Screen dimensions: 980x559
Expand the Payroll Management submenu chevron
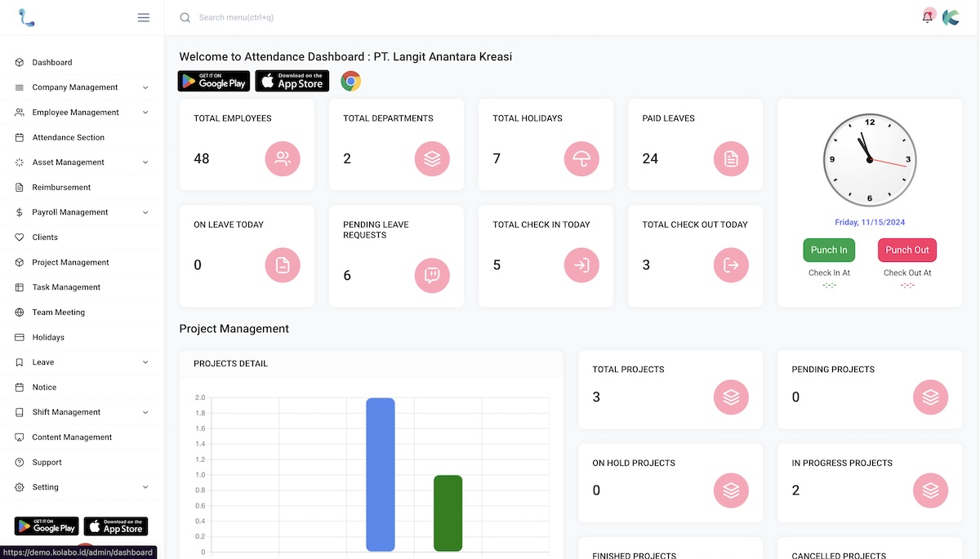pyautogui.click(x=145, y=212)
